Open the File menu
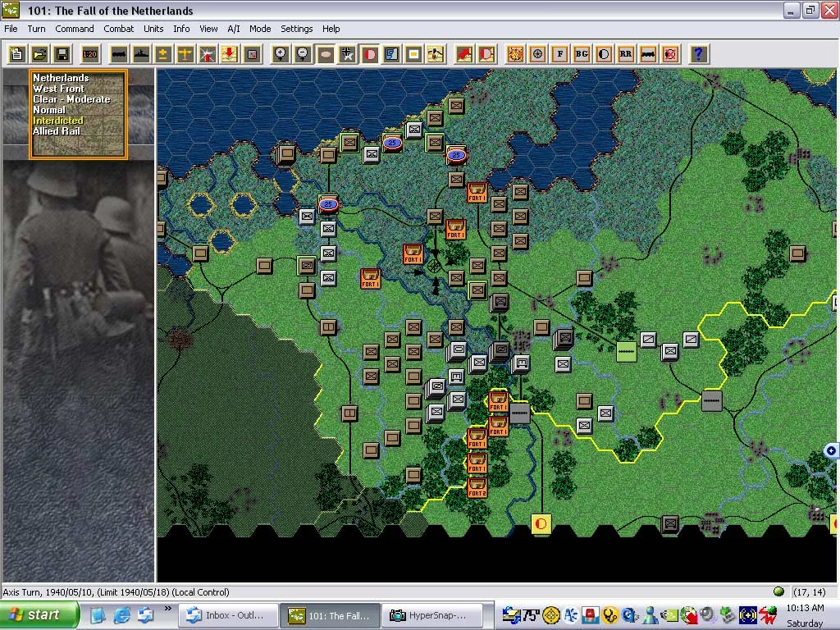This screenshot has width=840, height=630. [x=11, y=29]
